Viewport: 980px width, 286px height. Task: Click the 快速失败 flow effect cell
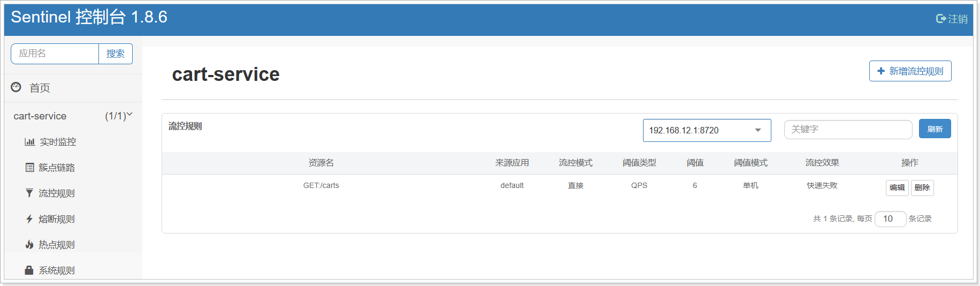(x=822, y=185)
